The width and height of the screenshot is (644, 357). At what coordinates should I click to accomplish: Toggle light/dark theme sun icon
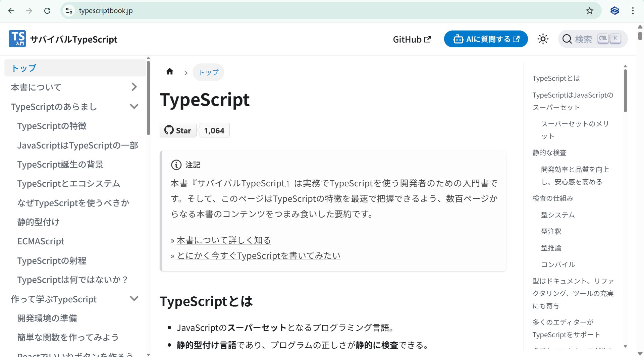point(543,39)
